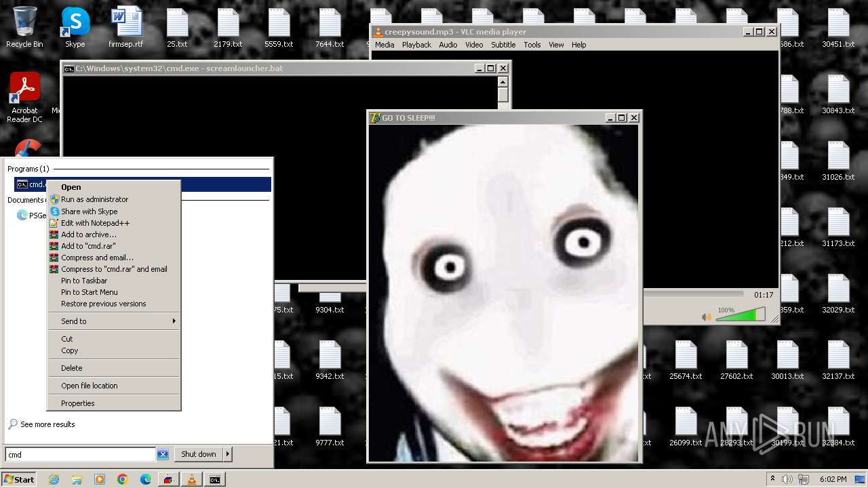Select the 9304.txt file icon

[330, 302]
